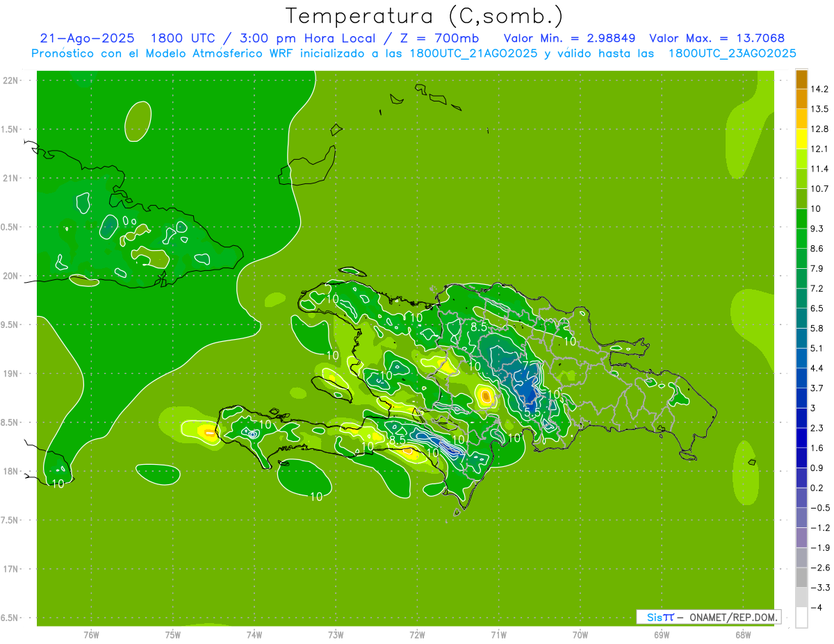
Task: Click the 'Temperatura (C,somb.)' chart title
Action: tap(424, 15)
